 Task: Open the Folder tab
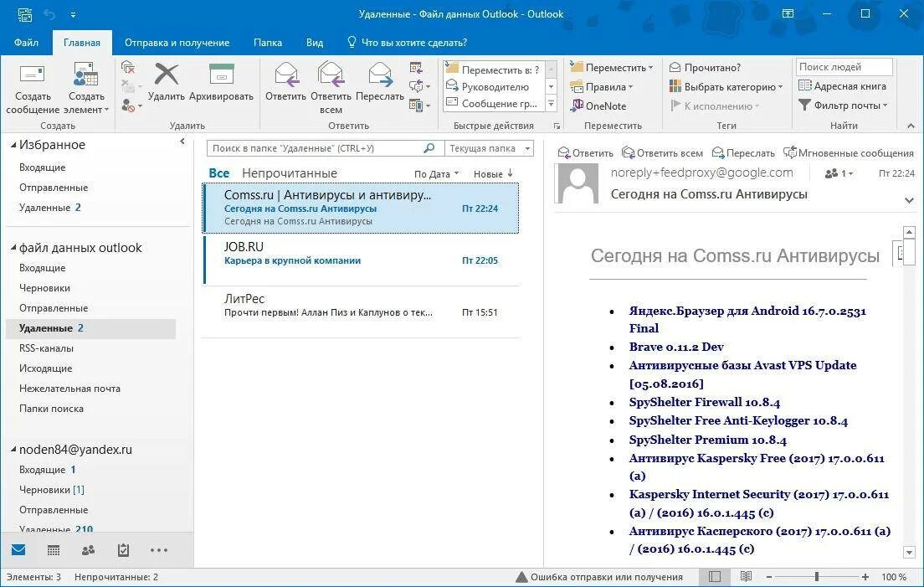(268, 43)
